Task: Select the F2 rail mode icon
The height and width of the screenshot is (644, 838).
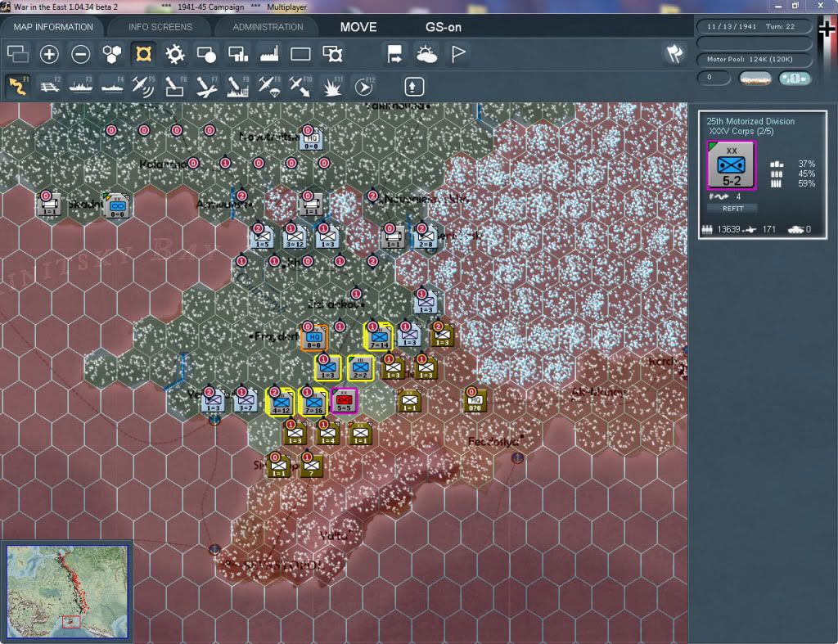Action: 50,86
